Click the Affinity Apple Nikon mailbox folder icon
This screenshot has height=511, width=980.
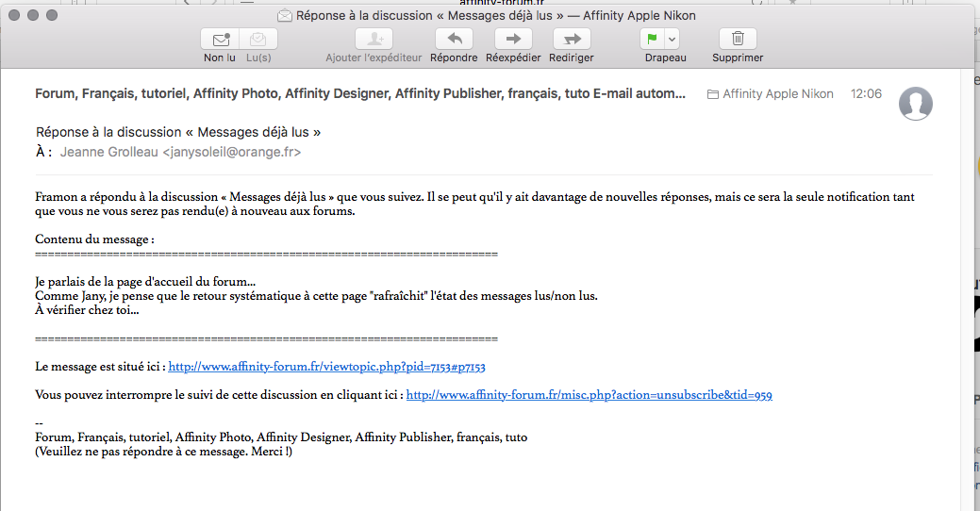click(712, 94)
